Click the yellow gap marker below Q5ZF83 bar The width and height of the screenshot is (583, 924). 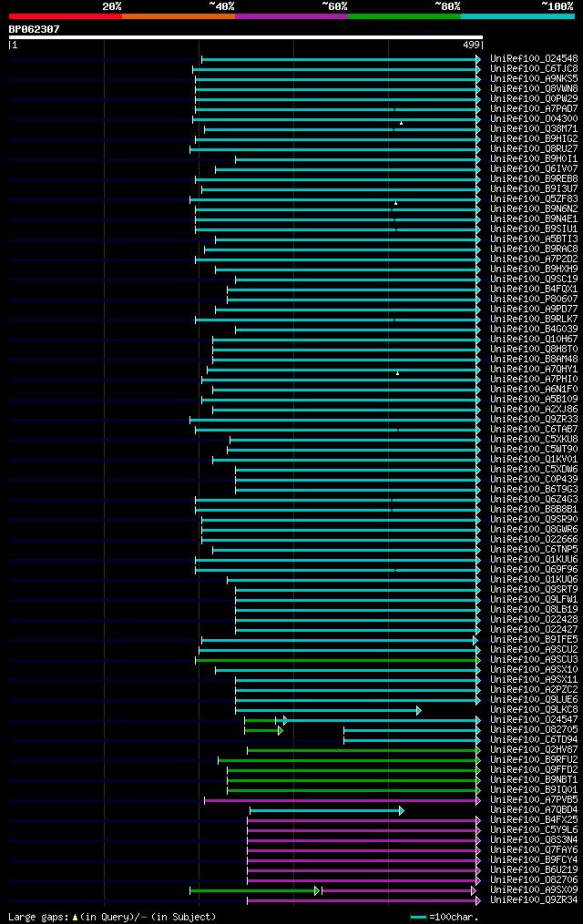point(396,203)
